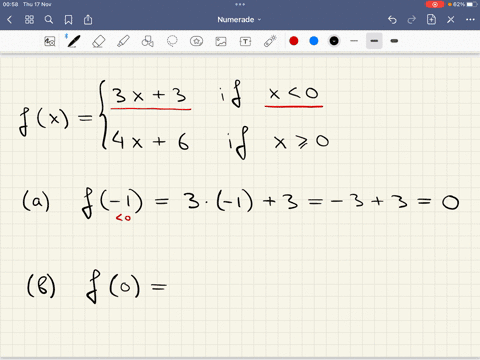Redo the last action
Screen dimensions: 480x360
point(412,20)
